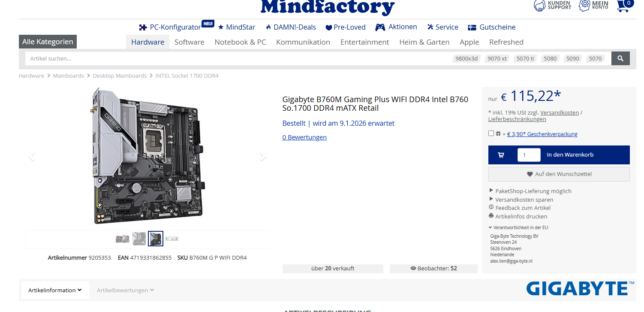
Task: Click the 5090 search suggestion
Action: point(573,58)
